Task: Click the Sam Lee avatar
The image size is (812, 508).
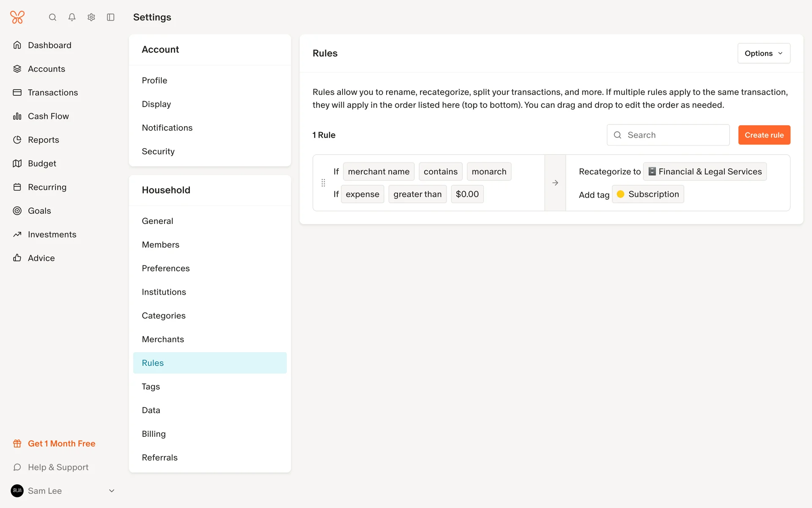Action: click(17, 491)
